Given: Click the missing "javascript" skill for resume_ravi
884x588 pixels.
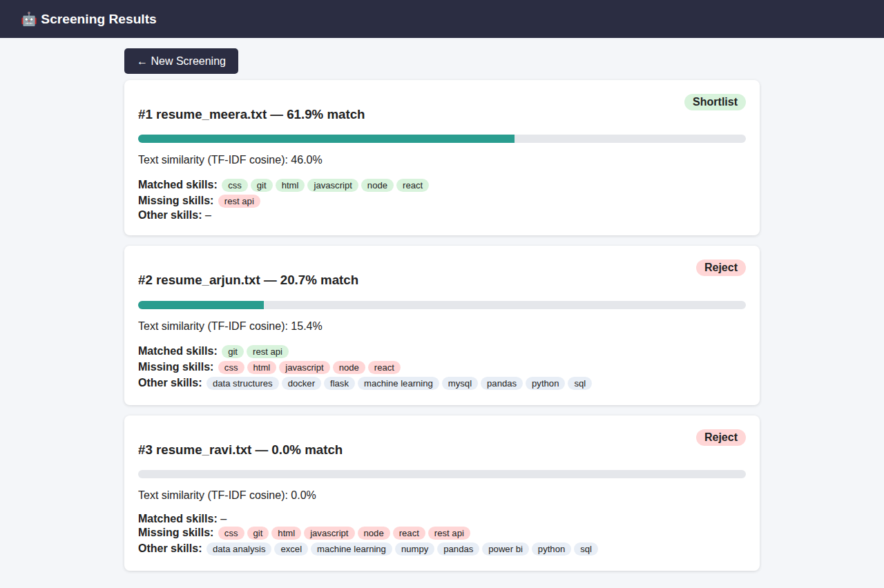Looking at the screenshot, I should point(329,533).
